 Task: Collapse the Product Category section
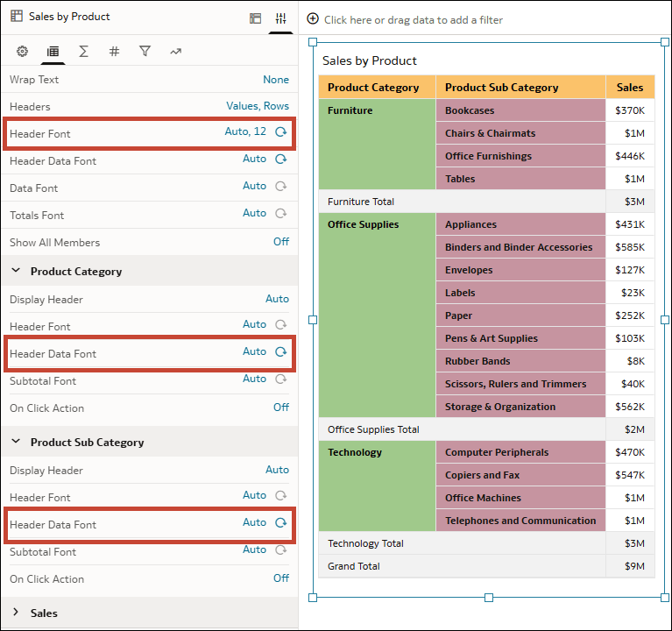pyautogui.click(x=16, y=272)
